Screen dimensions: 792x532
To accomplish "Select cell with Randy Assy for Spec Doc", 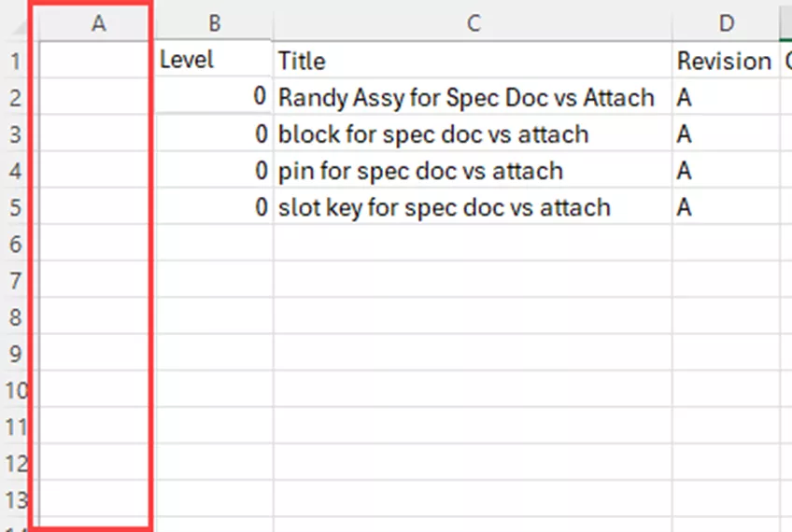I will tap(473, 97).
